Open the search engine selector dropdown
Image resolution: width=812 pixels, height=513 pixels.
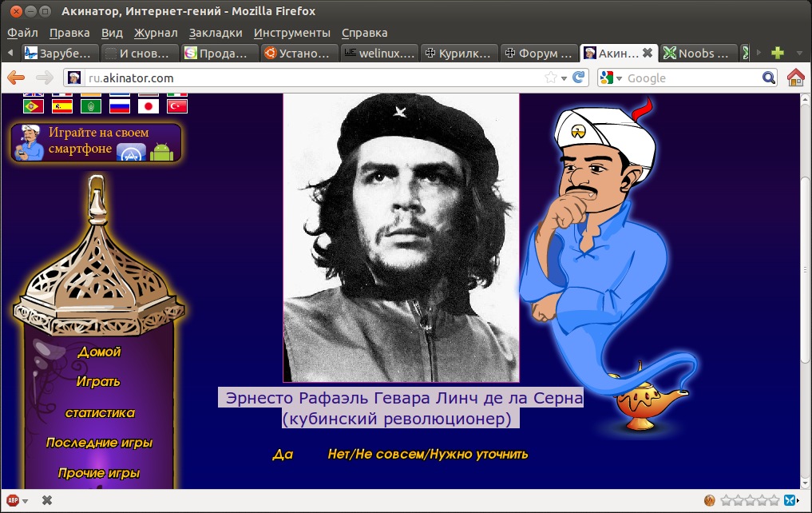619,78
